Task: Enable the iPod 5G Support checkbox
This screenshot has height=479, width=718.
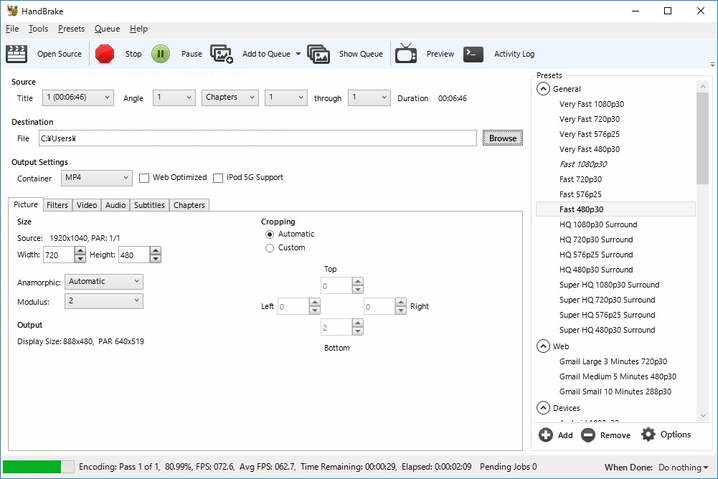Action: point(218,178)
